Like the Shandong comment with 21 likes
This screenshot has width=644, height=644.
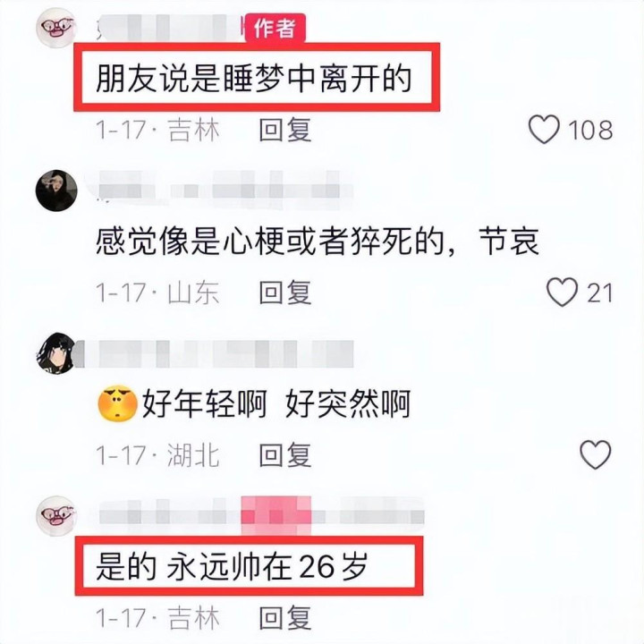562,292
